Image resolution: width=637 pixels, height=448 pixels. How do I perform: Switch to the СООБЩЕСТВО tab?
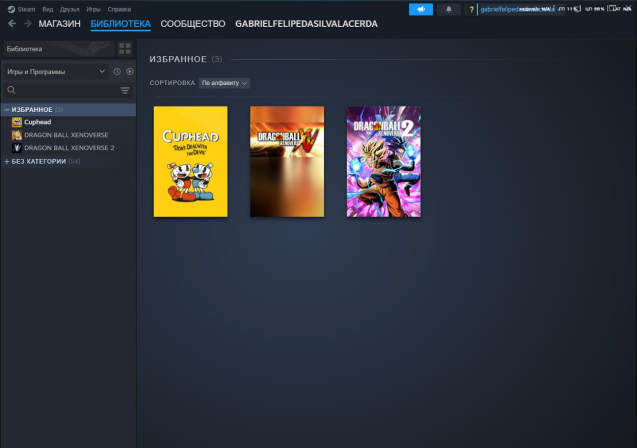click(x=193, y=24)
